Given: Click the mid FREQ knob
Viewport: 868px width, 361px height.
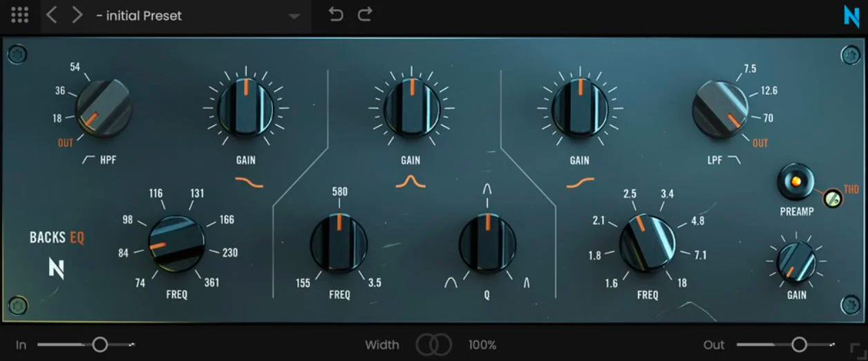Looking at the screenshot, I should [x=339, y=243].
